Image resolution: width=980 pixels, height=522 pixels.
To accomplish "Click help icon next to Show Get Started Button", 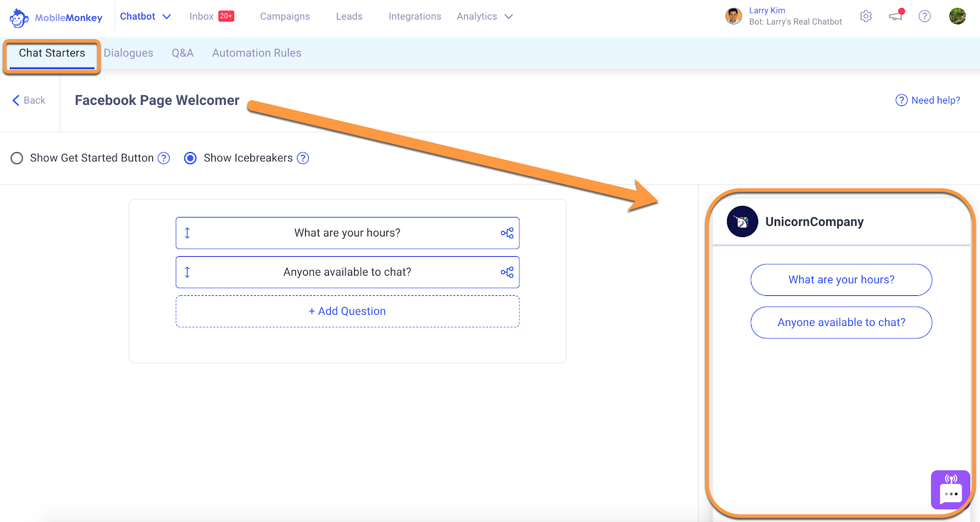I will (164, 158).
